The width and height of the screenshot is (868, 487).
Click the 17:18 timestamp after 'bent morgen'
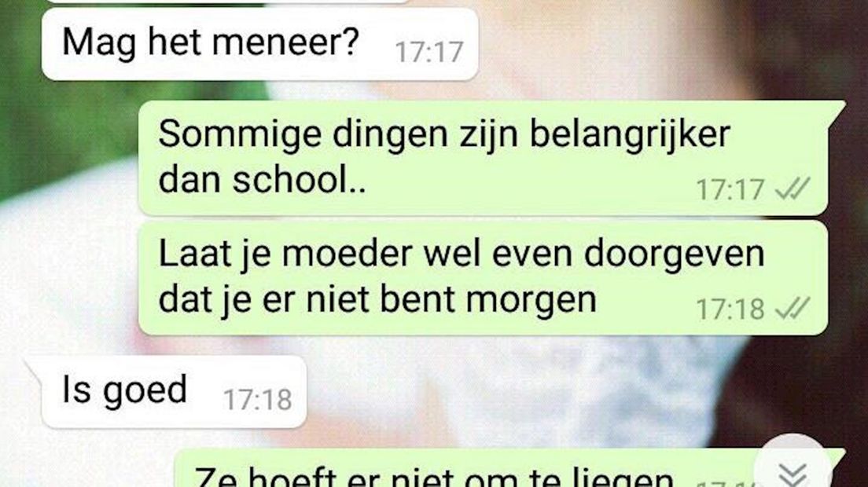click(730, 309)
